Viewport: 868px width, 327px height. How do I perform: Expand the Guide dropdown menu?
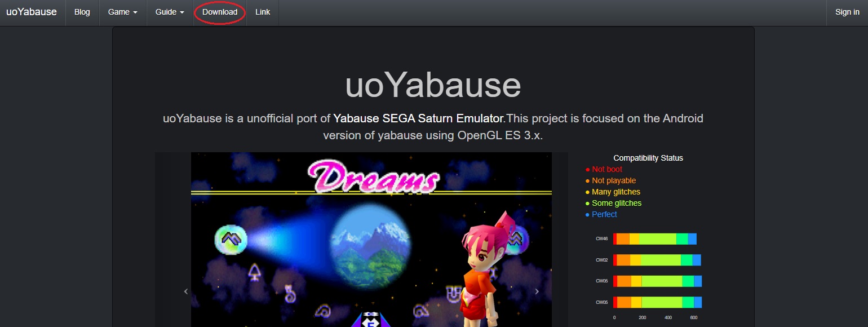pos(170,12)
